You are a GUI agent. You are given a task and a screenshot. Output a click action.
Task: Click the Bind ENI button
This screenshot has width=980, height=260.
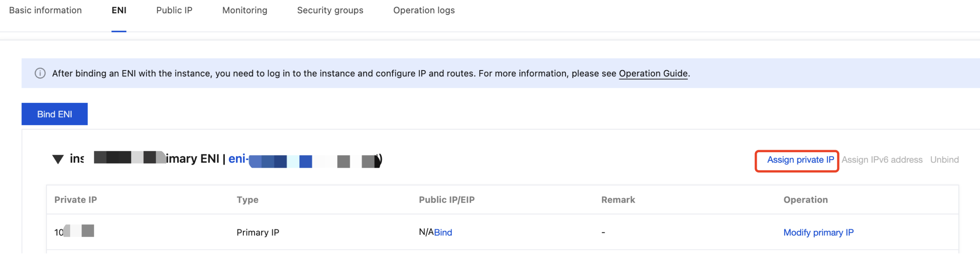(54, 114)
